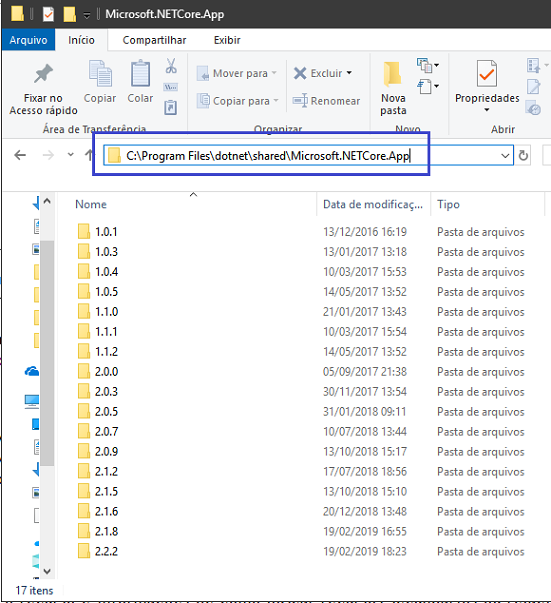Open the Propriedades dropdown arrow
Screen dimensions: 551x603
[487, 110]
